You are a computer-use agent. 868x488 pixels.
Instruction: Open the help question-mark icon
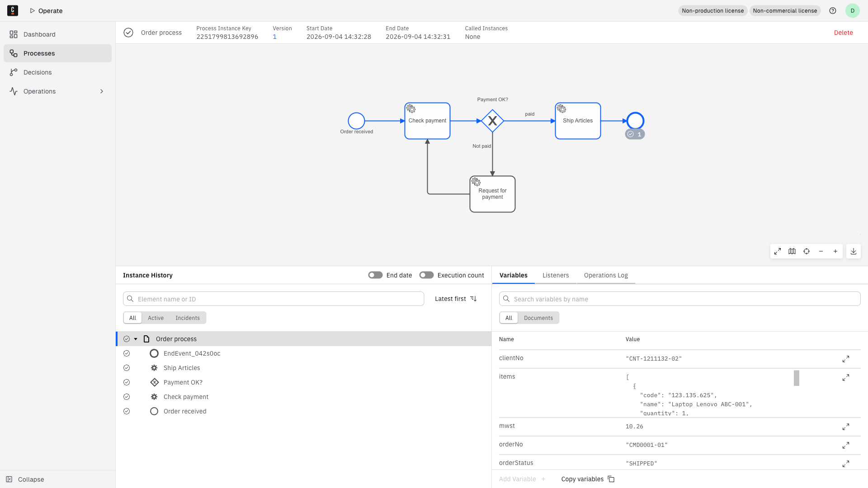click(833, 10)
